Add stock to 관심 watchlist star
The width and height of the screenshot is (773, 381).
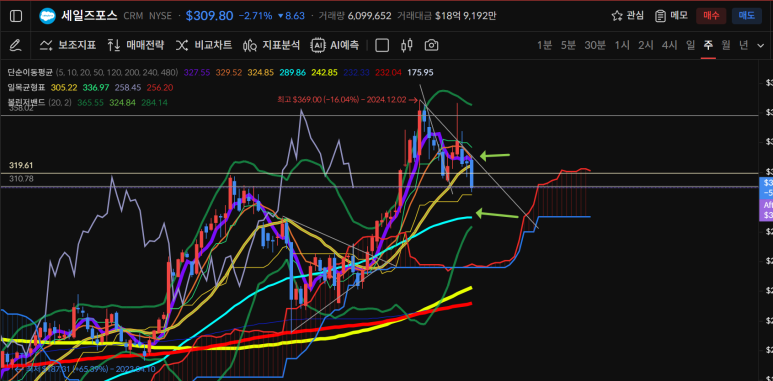628,16
